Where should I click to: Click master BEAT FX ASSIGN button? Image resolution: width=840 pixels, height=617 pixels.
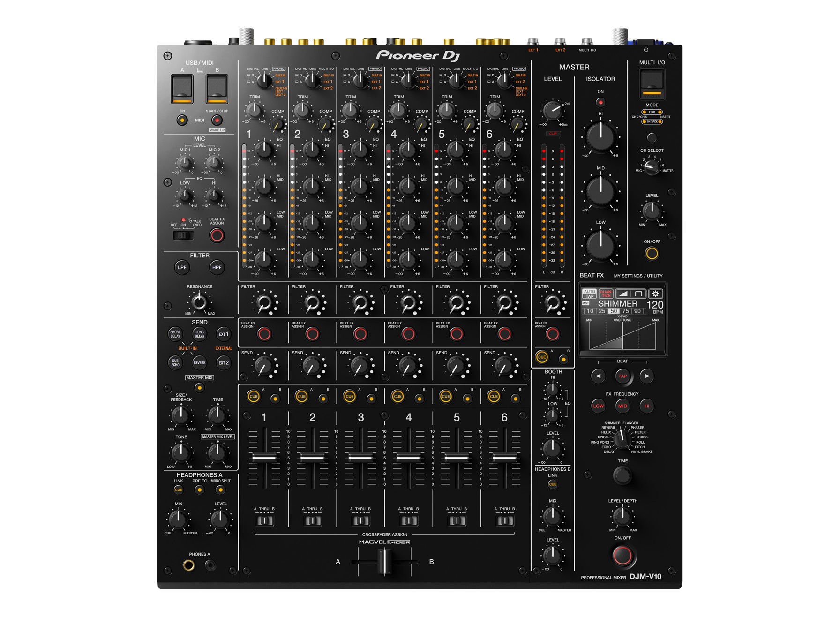click(553, 334)
